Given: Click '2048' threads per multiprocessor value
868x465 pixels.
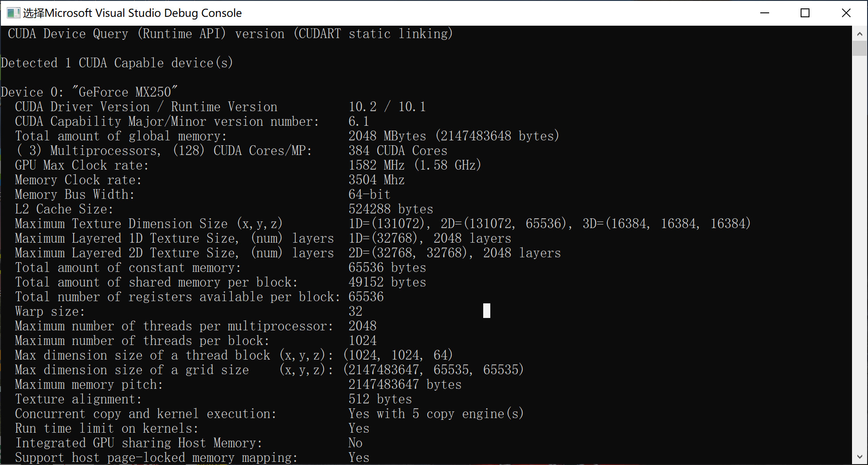Looking at the screenshot, I should 362,326.
